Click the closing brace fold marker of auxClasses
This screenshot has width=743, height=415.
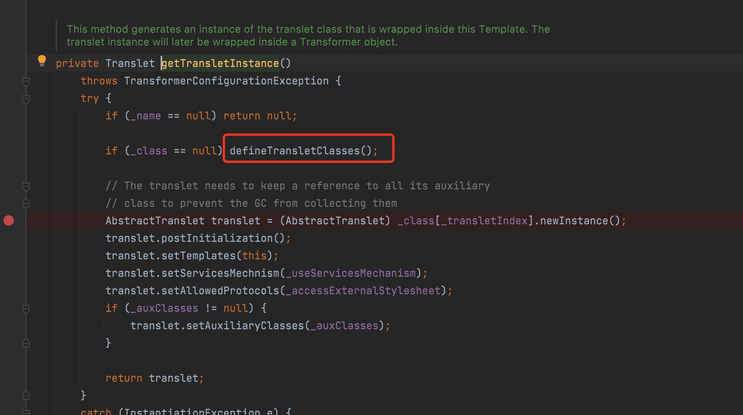point(26,343)
